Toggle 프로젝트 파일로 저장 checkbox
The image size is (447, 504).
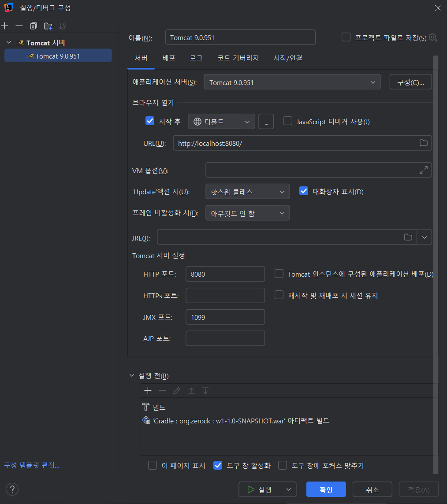(x=346, y=37)
